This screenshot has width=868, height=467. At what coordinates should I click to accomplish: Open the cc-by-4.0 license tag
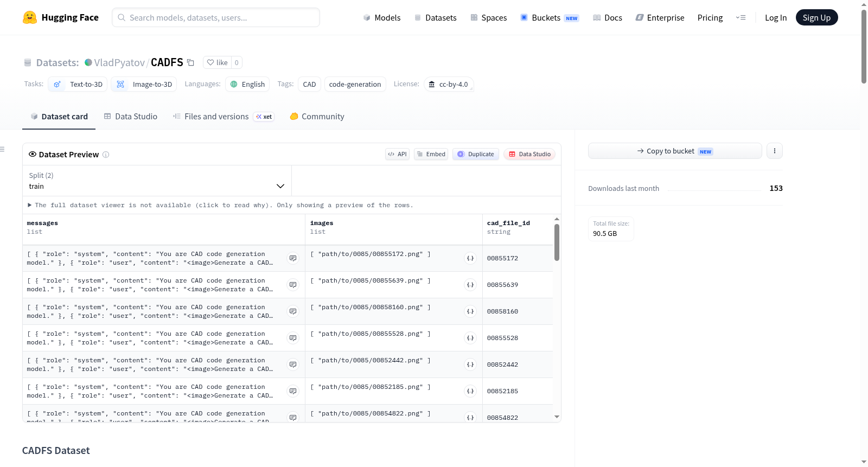[x=449, y=84]
